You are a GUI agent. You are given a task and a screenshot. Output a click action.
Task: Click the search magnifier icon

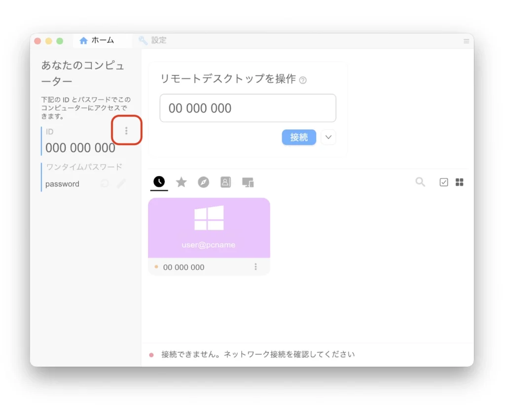420,182
